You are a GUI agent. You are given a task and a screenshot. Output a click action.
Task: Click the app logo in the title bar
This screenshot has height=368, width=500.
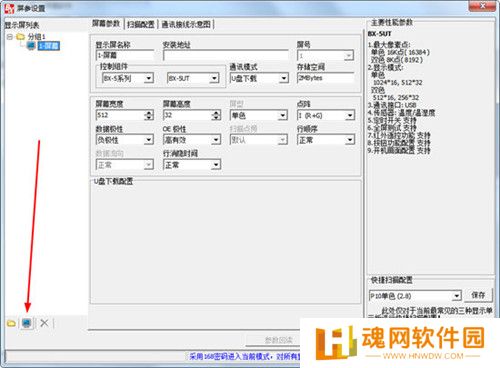point(10,9)
